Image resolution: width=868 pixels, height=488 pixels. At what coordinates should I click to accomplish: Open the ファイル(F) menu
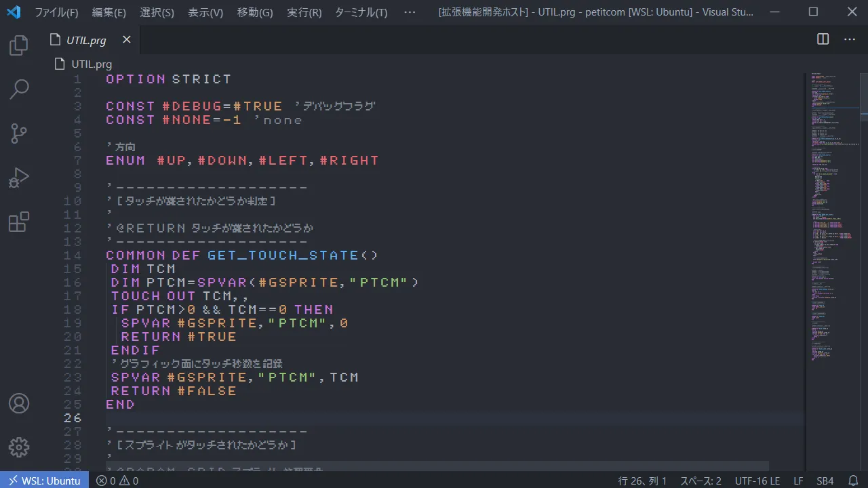pyautogui.click(x=56, y=12)
